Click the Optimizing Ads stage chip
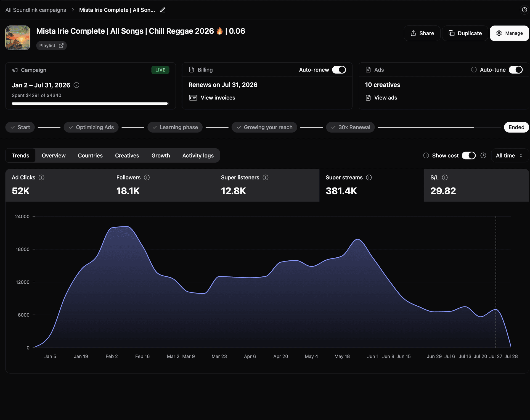This screenshot has height=420, width=530. 91,127
